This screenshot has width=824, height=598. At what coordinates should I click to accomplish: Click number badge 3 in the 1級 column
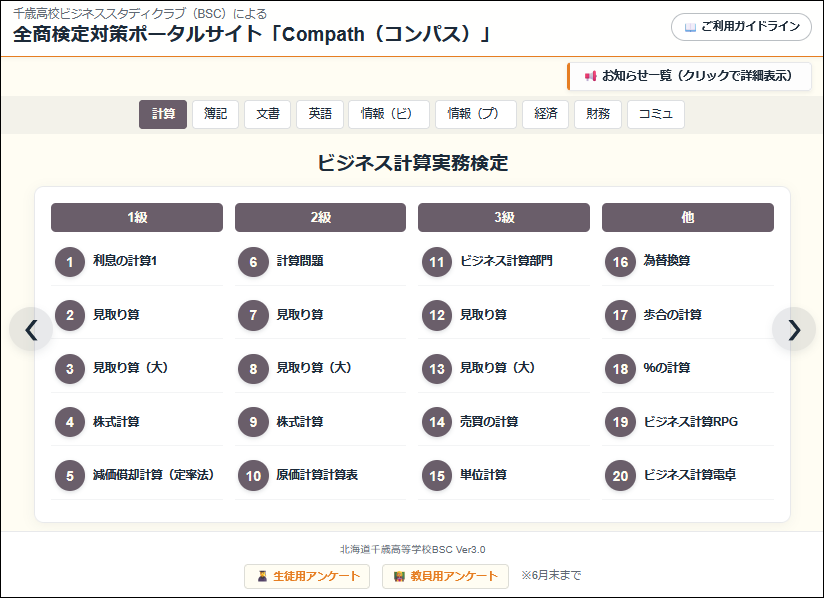[x=70, y=369]
